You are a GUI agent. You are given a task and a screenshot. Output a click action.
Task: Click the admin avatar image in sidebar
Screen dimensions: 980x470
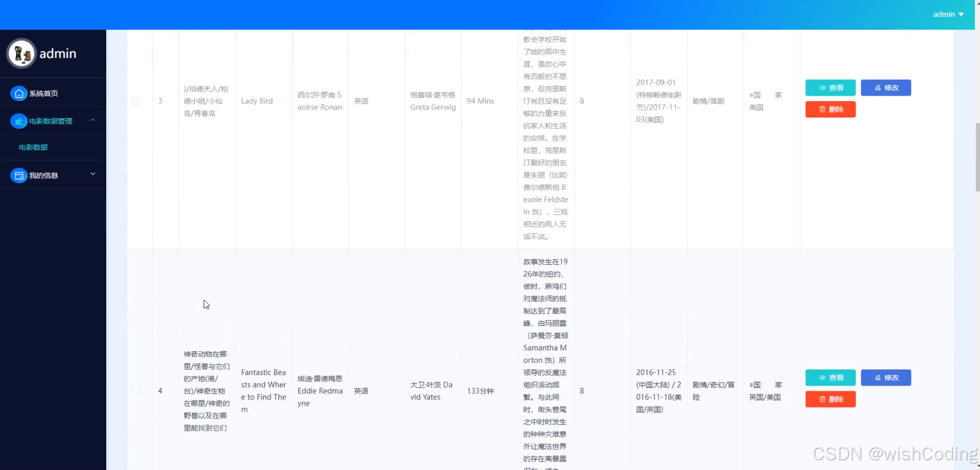coord(21,53)
